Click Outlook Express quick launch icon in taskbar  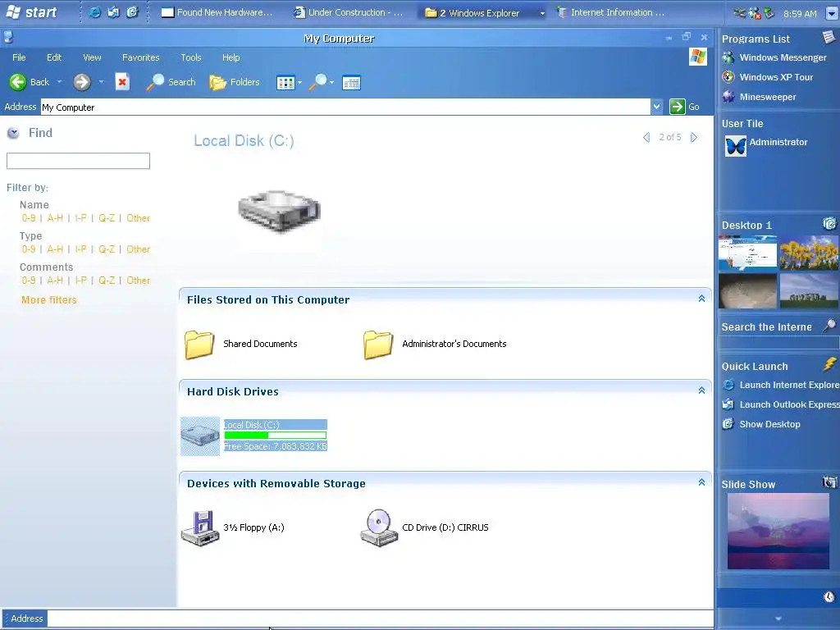click(x=113, y=11)
